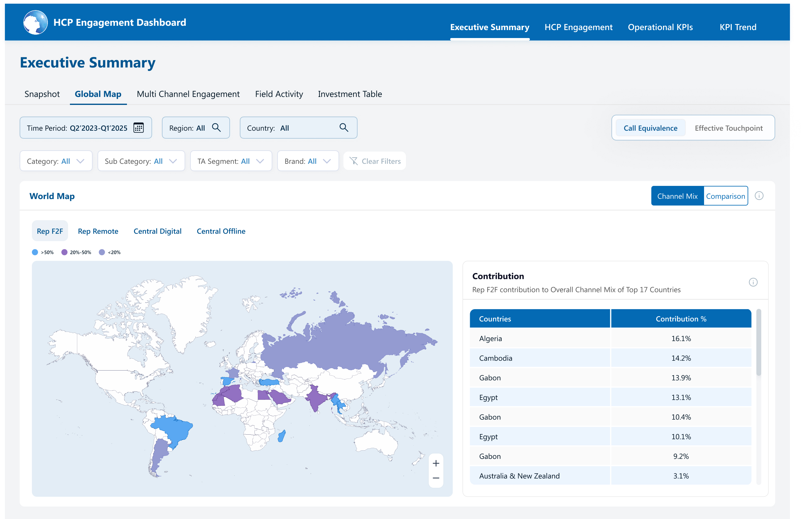The image size is (812, 519).
Task: Click the World Map info icon
Action: pos(759,196)
